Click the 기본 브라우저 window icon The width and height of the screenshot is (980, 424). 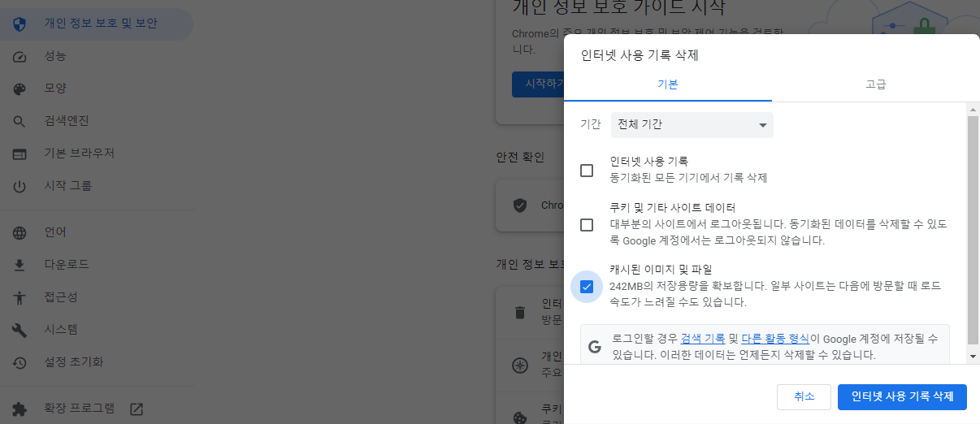tap(20, 154)
